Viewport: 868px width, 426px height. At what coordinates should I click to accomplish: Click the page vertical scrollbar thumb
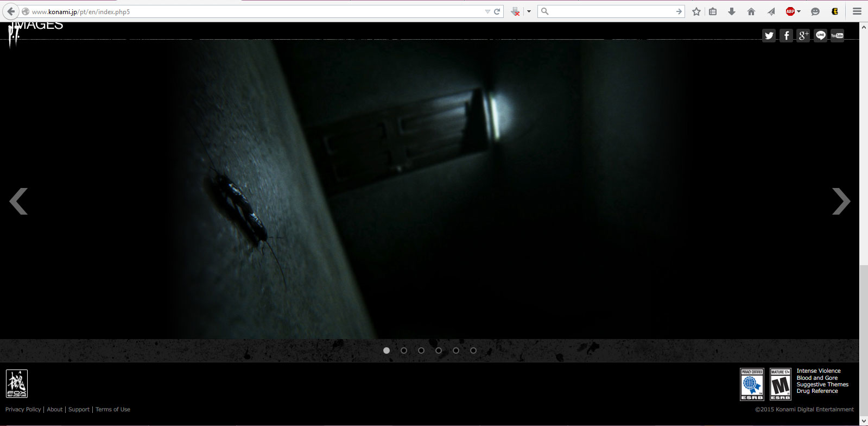(864, 341)
